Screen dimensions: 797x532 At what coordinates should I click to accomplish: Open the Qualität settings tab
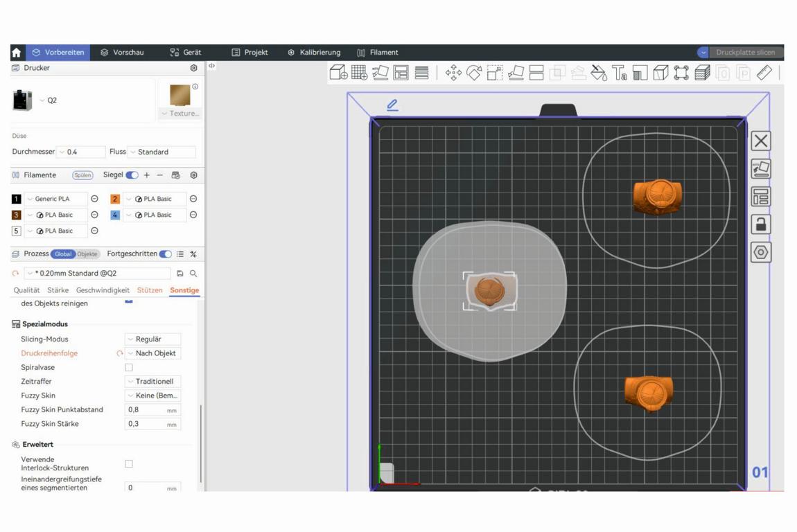(x=27, y=290)
